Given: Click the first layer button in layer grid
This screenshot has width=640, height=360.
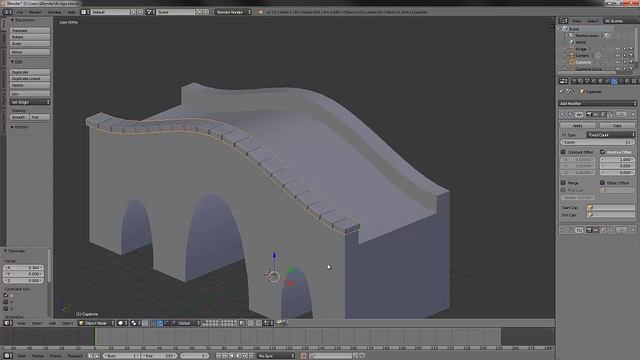Looking at the screenshot, I should 205,322.
